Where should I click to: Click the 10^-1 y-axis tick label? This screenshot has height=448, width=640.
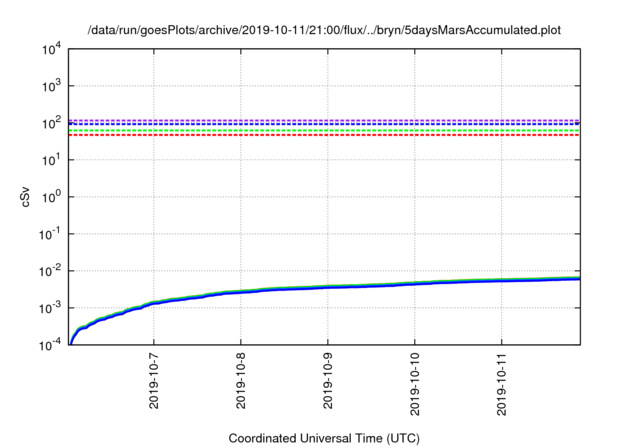click(50, 234)
